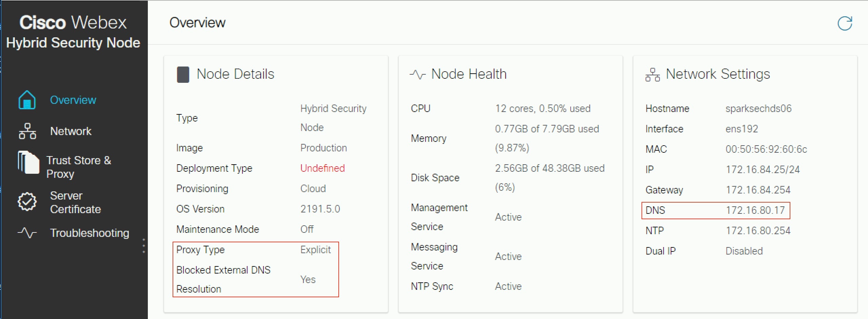This screenshot has height=319, width=868.
Task: Click the 'NTP Sync' label
Action: pyautogui.click(x=432, y=286)
